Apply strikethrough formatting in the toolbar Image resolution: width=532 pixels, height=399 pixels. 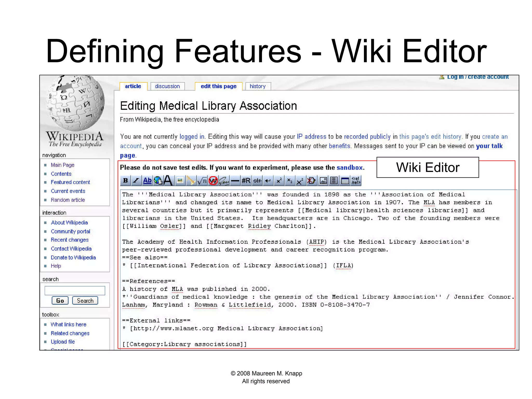coord(257,181)
